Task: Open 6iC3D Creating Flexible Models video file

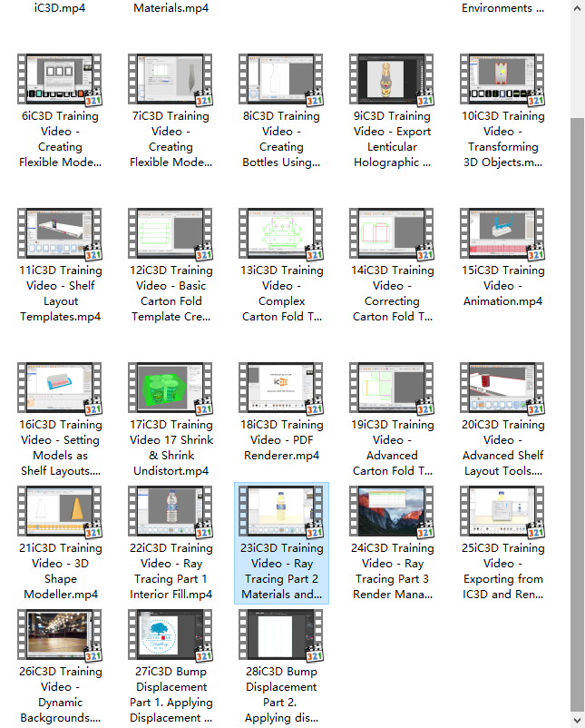Action: coord(60,80)
